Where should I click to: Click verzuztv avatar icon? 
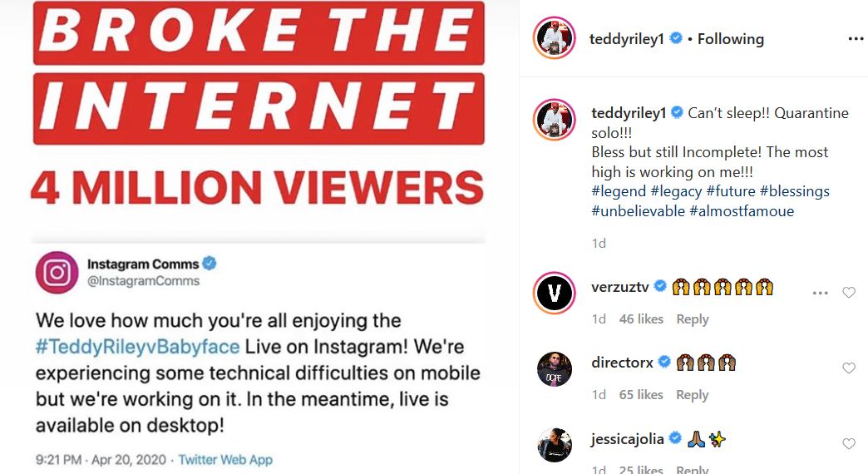tap(554, 293)
